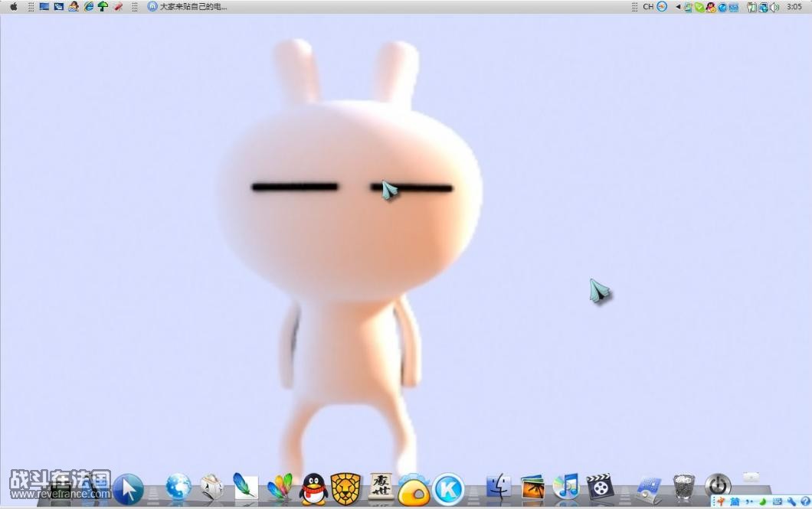Viewport: 812px width, 509px height.
Task: Expand the hidden tray icons arrow
Action: [x=678, y=7]
